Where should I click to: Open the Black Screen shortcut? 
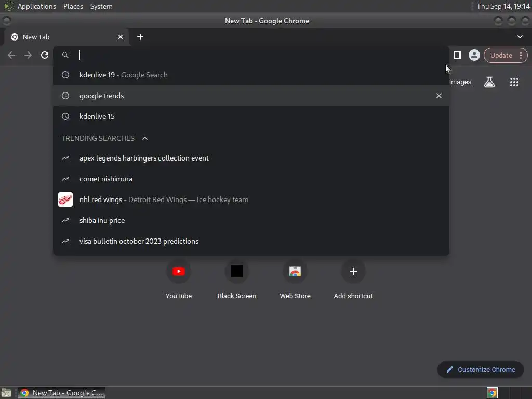237,279
